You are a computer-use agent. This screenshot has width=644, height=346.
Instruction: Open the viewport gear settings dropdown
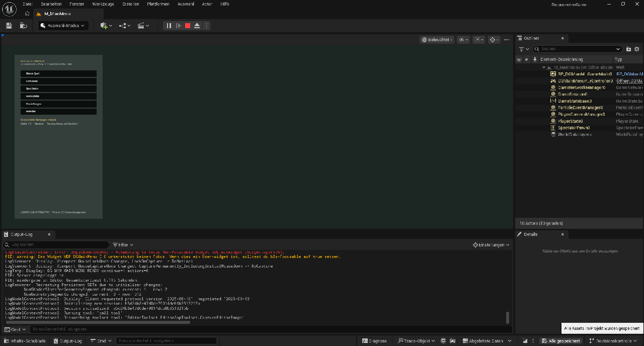coord(495,39)
